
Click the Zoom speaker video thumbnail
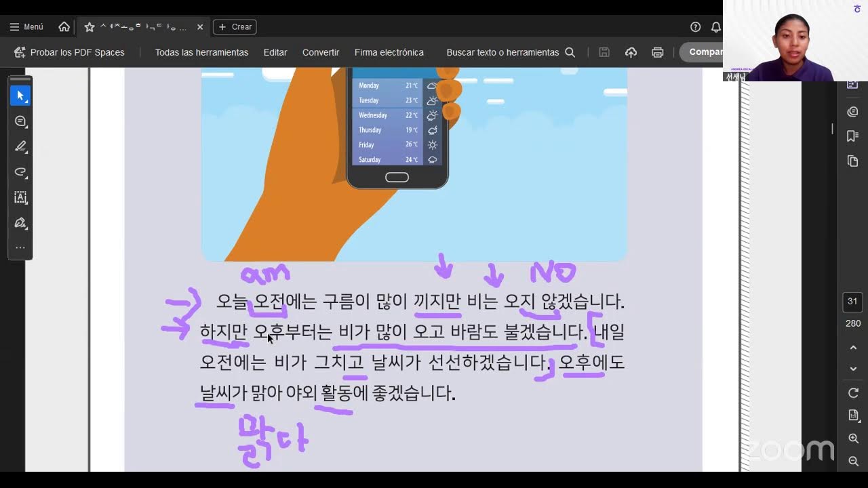pyautogui.click(x=795, y=41)
